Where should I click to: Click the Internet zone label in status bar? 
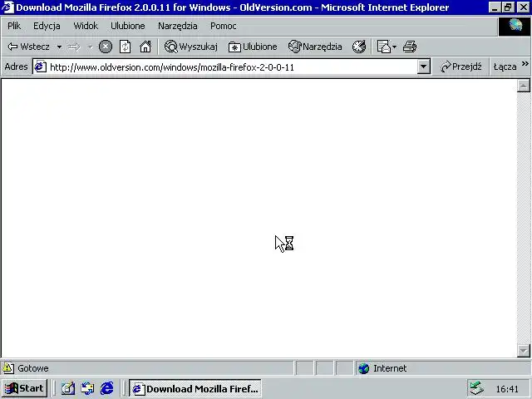(390, 368)
